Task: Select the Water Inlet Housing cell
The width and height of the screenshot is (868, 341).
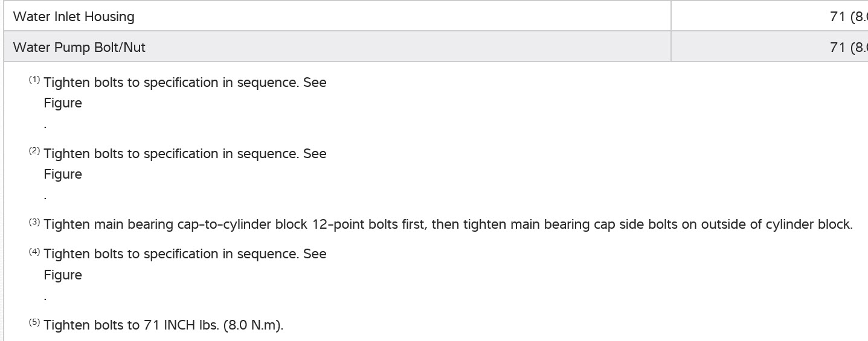Action: 74,17
